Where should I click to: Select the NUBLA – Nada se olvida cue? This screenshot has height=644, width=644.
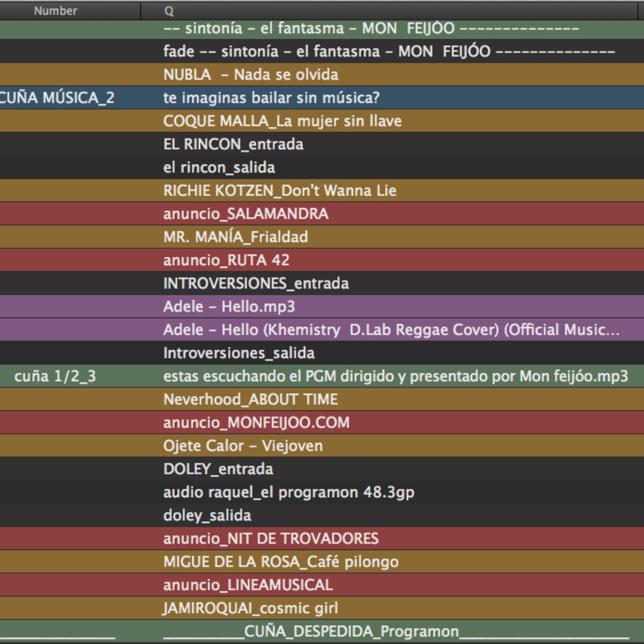(251, 75)
